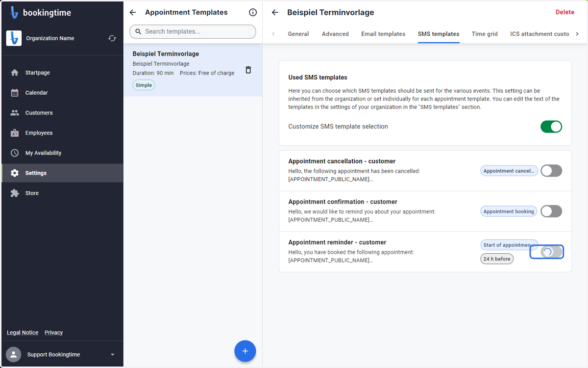Open the Calendar icon in sidebar

point(15,93)
